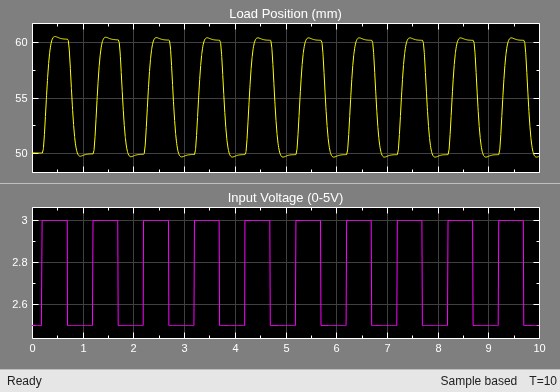Click the divider between the two plots
Screen dimensions: 560x392
(280, 184)
